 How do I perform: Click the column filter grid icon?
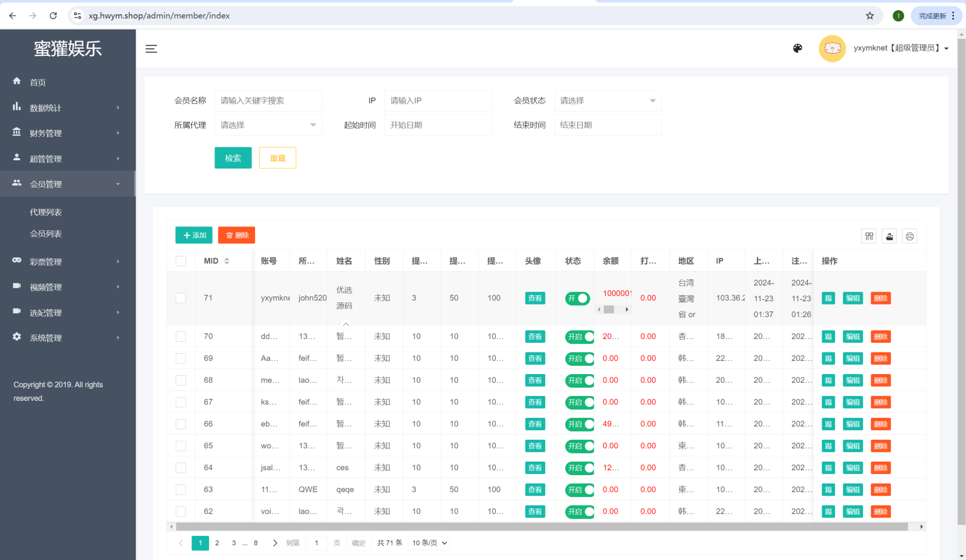coord(869,236)
